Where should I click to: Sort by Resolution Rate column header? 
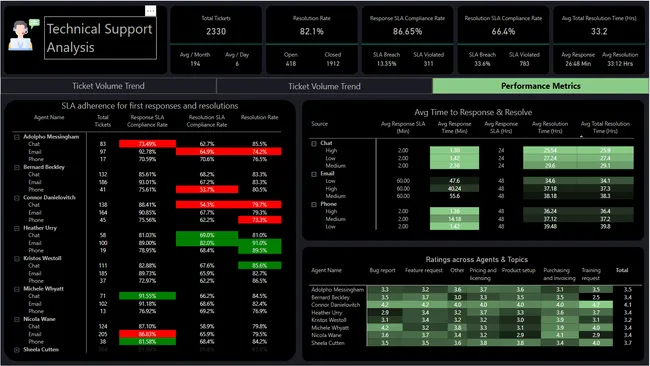[x=260, y=117]
